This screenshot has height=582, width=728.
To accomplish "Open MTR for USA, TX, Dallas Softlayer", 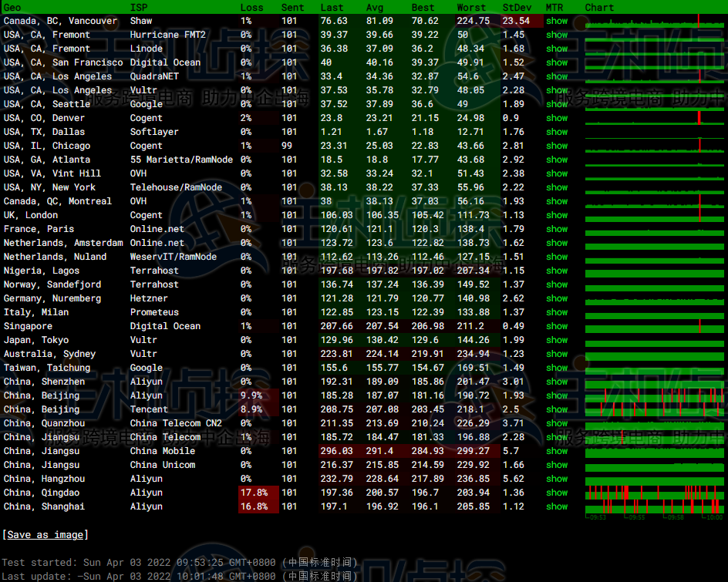I will 557,132.
